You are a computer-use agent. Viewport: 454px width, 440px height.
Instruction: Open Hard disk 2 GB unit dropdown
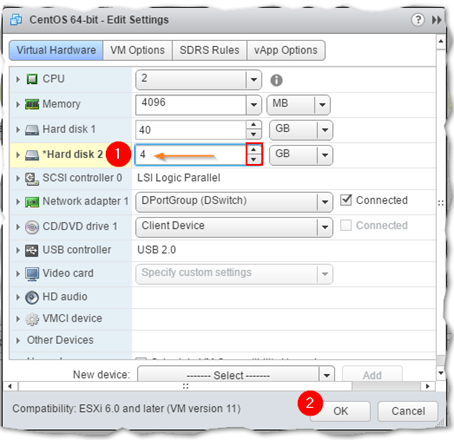click(325, 155)
